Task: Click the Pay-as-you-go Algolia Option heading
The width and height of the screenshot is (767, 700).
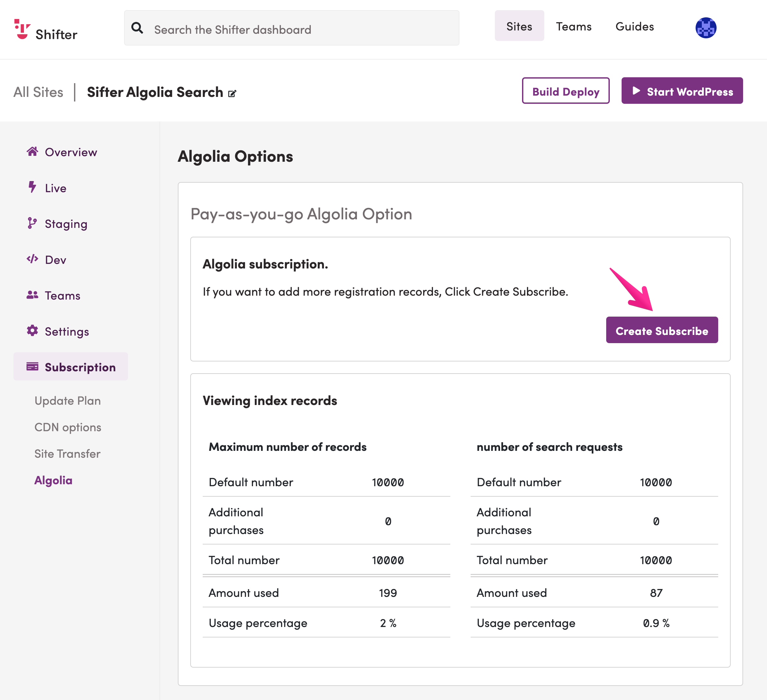Action: click(x=301, y=214)
